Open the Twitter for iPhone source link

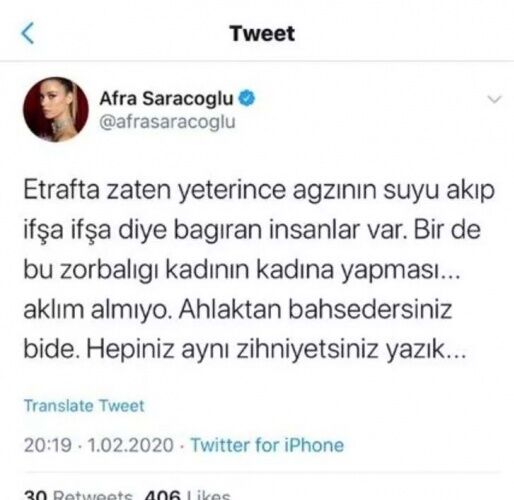pos(267,445)
